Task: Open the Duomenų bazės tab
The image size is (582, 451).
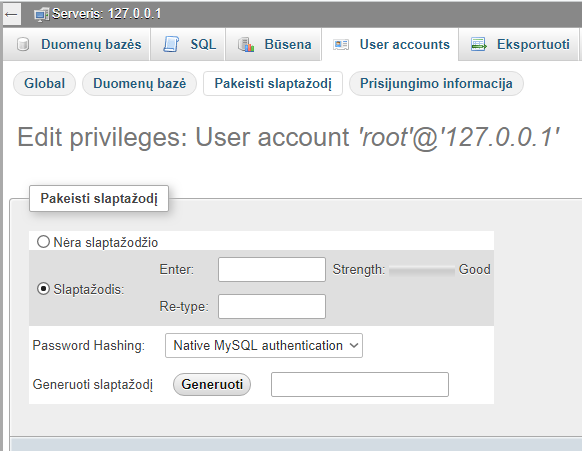Action: 76,45
